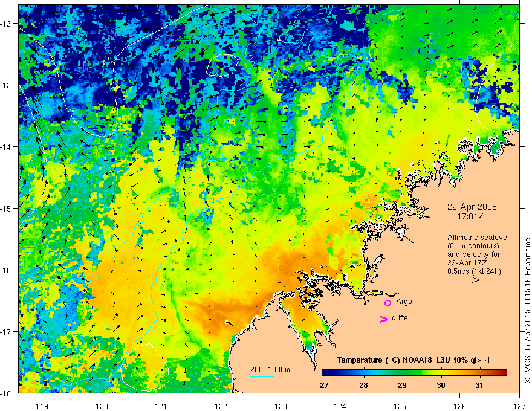Click the '(0.1m contours)' caption line
Image resolution: width=532 pixels, height=411 pixels.
pos(473,246)
